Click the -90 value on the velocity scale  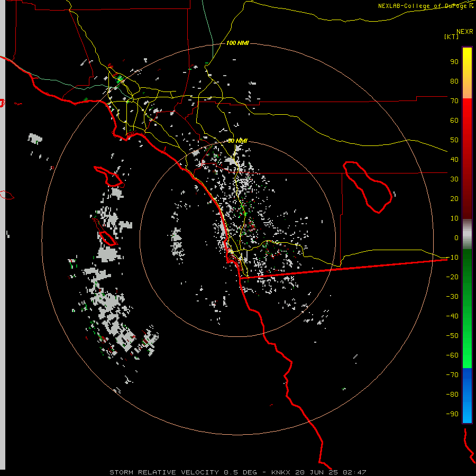click(452, 414)
